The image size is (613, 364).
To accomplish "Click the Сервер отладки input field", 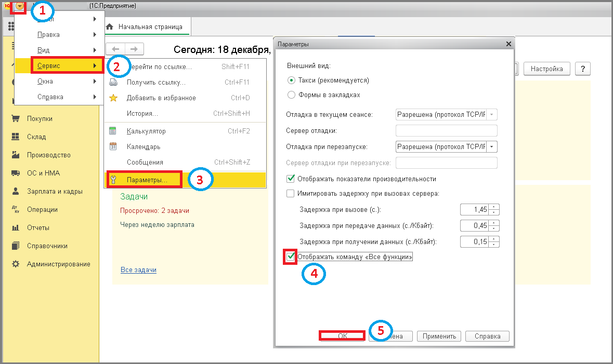I will coord(447,130).
